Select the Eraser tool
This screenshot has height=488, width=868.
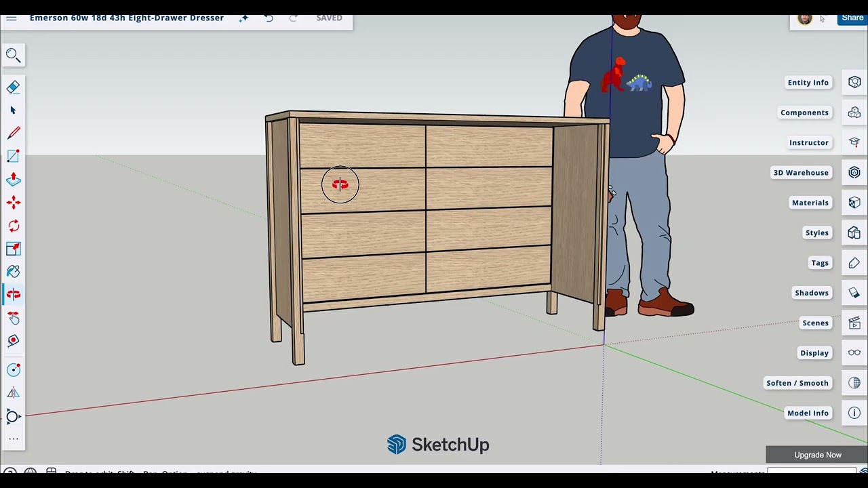tap(13, 87)
